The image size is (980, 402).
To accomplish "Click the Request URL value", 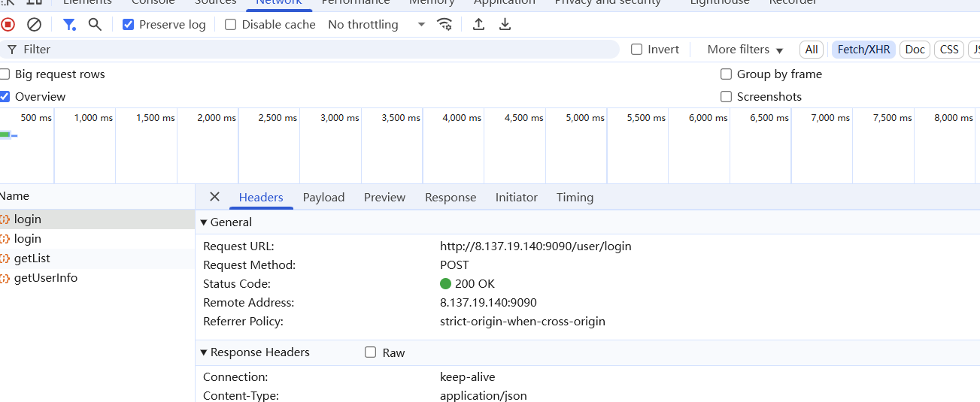I will pos(536,246).
